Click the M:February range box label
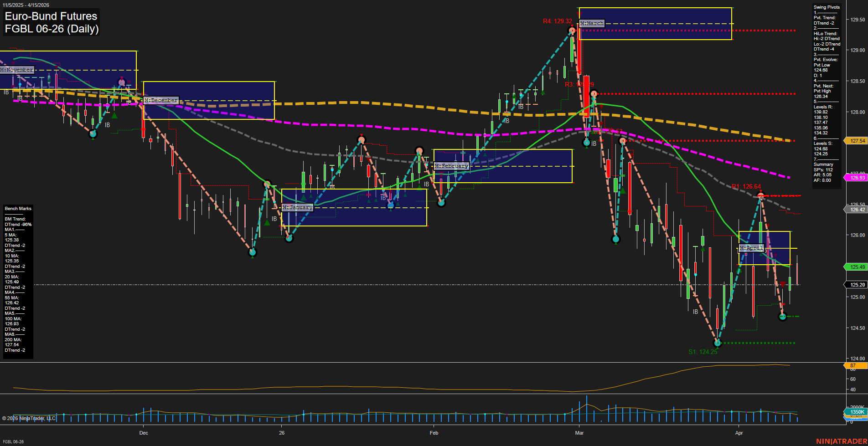 tap(452, 165)
